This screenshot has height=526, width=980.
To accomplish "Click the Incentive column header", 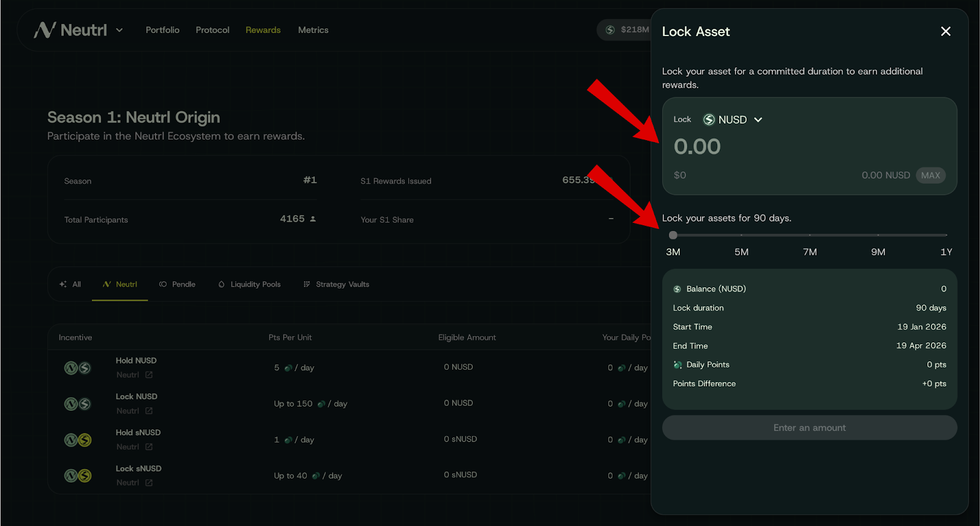I will coord(75,337).
